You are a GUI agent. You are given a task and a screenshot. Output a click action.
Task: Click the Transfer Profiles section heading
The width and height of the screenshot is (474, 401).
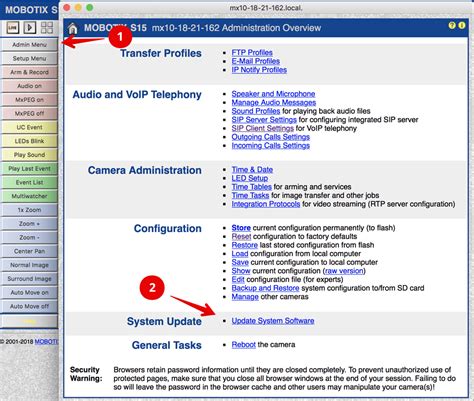tap(161, 53)
